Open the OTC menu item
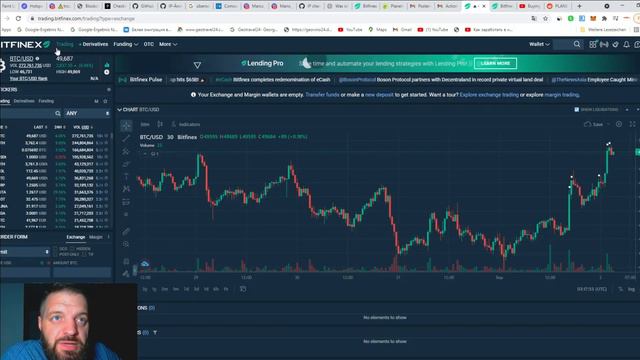Image resolution: width=640 pixels, height=360 pixels. (x=149, y=44)
